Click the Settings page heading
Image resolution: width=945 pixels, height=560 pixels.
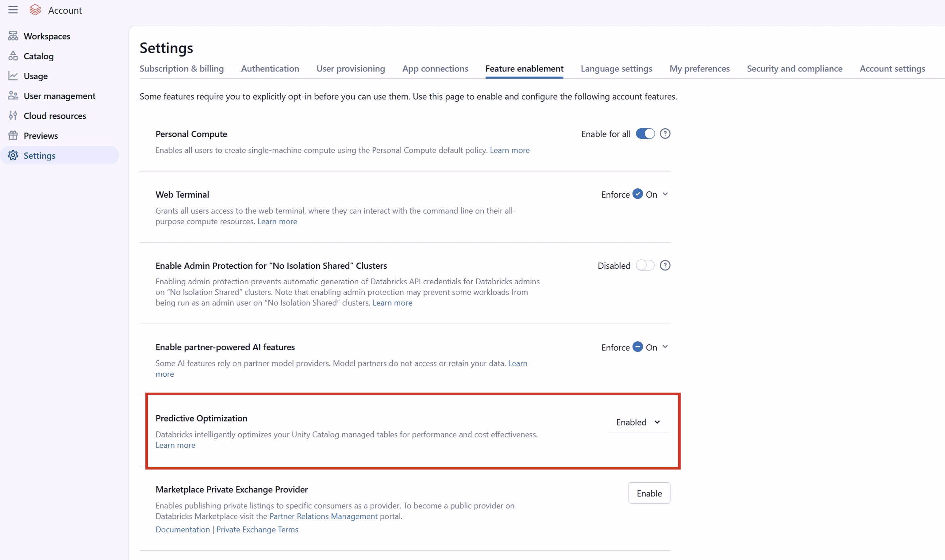(166, 48)
